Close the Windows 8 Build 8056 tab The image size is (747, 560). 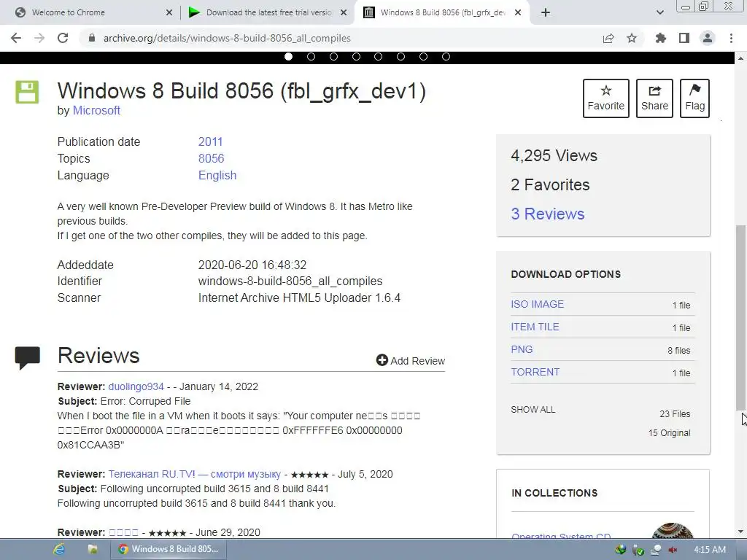click(x=519, y=12)
